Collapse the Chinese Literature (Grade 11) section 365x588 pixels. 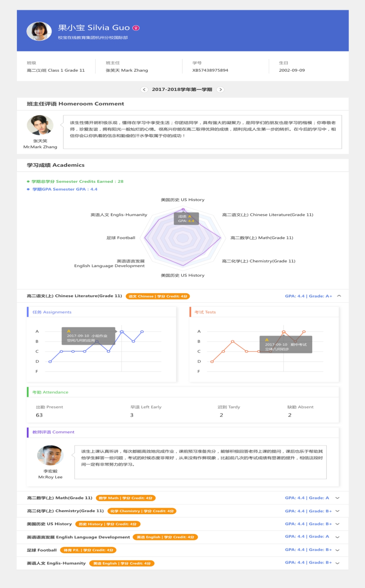(x=339, y=296)
